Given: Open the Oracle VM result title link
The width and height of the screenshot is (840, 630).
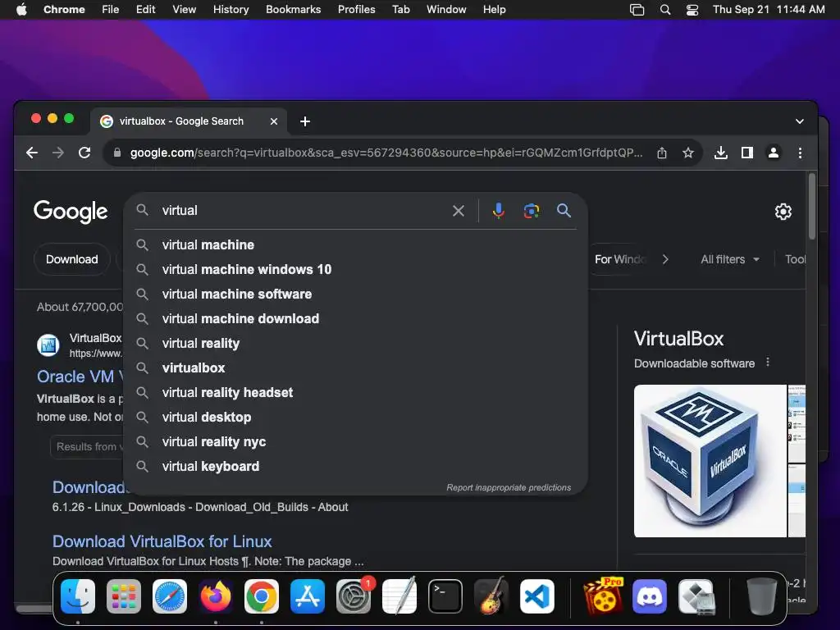Looking at the screenshot, I should 80,377.
